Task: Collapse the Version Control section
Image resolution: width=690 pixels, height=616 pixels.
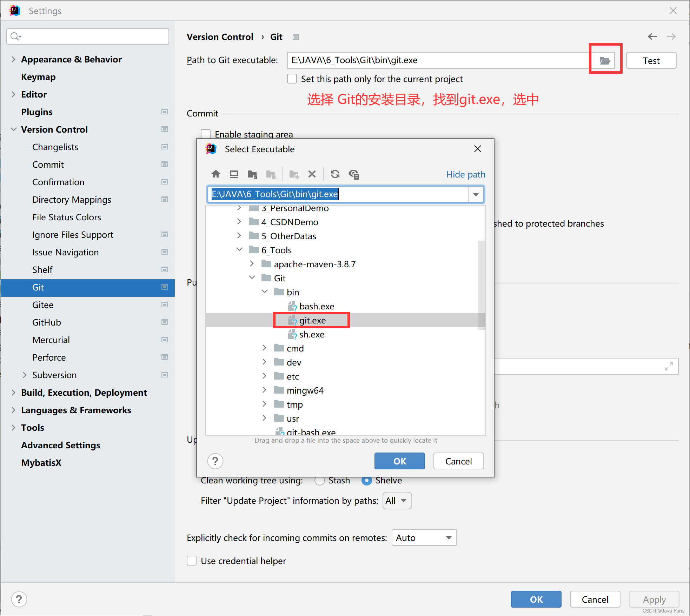Action: point(13,129)
